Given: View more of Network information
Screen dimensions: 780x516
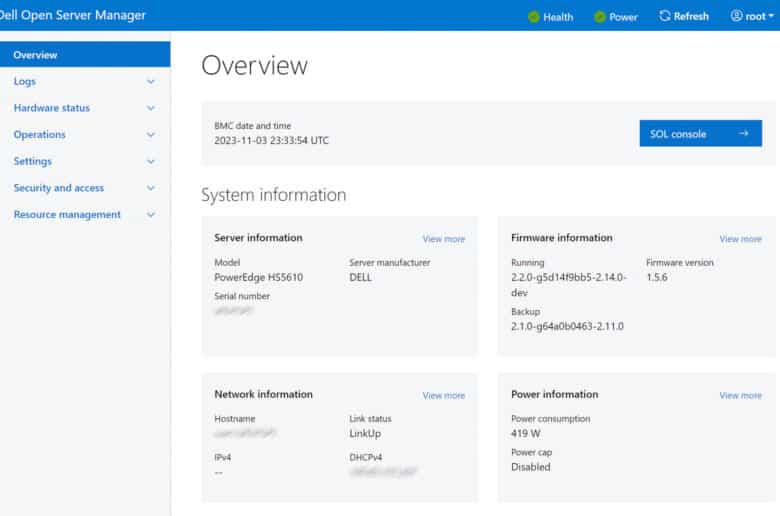Looking at the screenshot, I should click(444, 396).
